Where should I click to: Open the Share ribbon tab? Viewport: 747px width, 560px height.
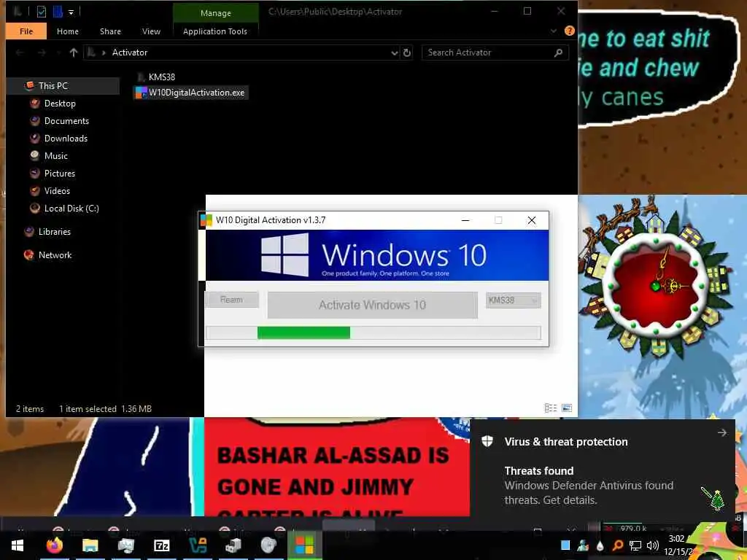[111, 31]
